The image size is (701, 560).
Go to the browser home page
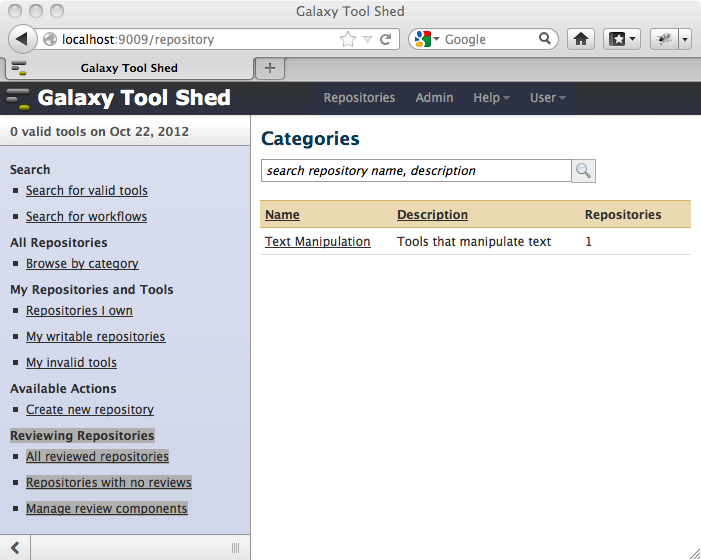pos(581,39)
